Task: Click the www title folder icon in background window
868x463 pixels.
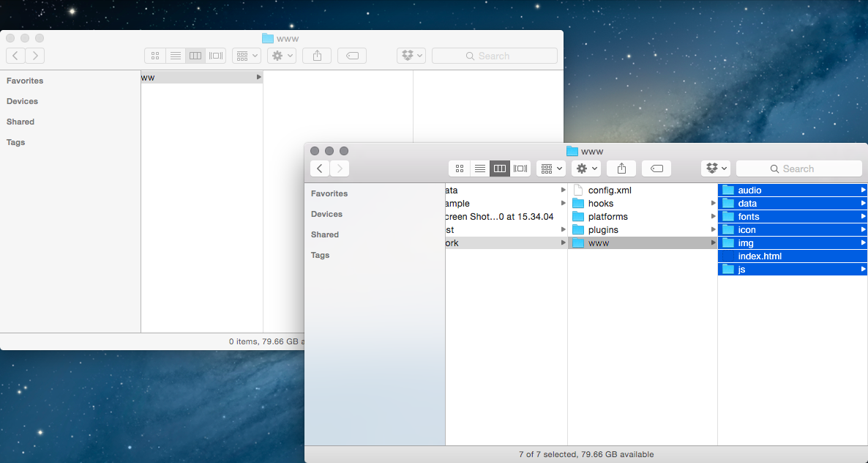Action: [x=268, y=38]
